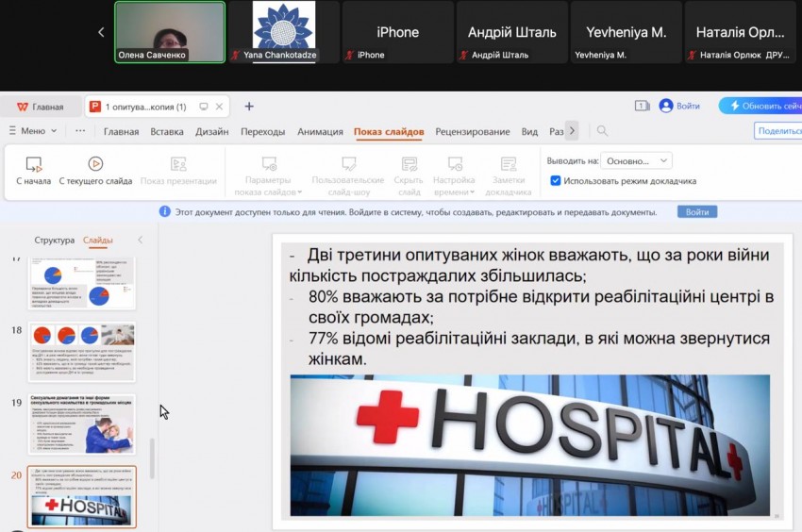Click Олена Савченко video tile
The height and width of the screenshot is (532, 802).
170,32
